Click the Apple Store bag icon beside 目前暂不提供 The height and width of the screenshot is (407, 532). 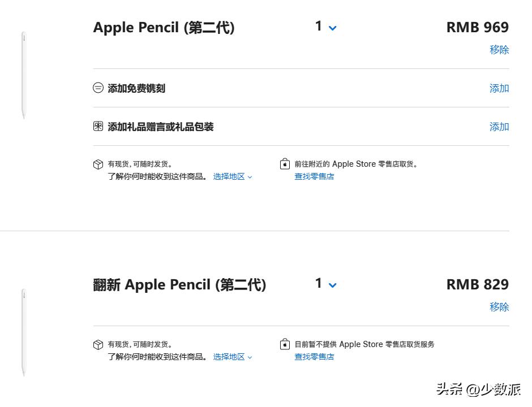(x=285, y=344)
